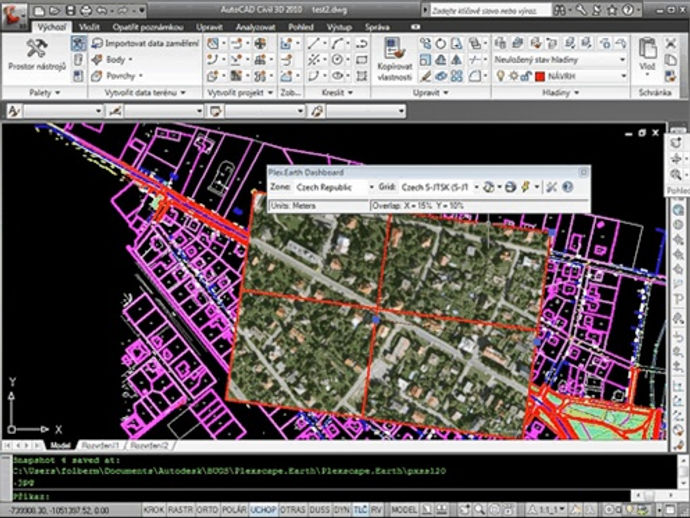This screenshot has width=690, height=518.
Task: Click the Array tool in Upravit panel
Action: coord(457,76)
